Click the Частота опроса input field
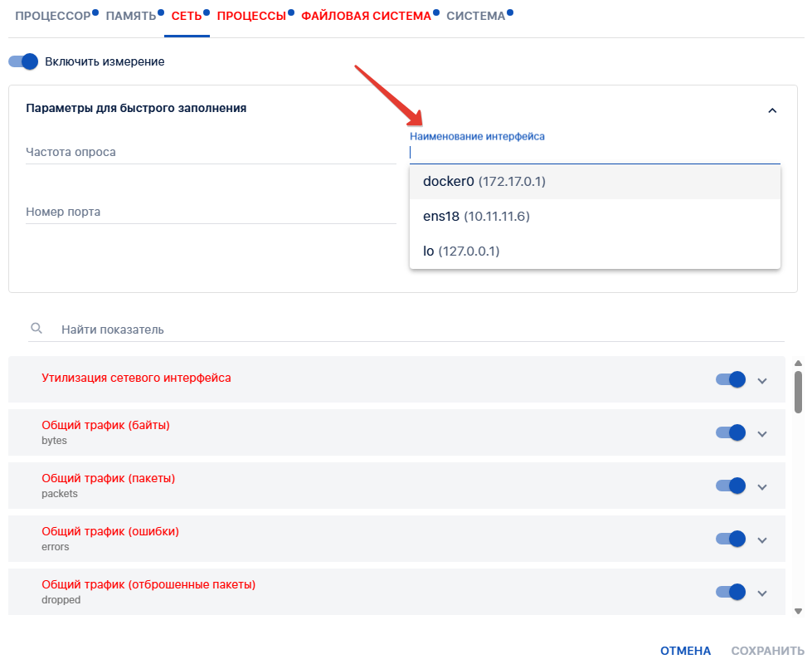This screenshot has width=812, height=664. [x=211, y=153]
